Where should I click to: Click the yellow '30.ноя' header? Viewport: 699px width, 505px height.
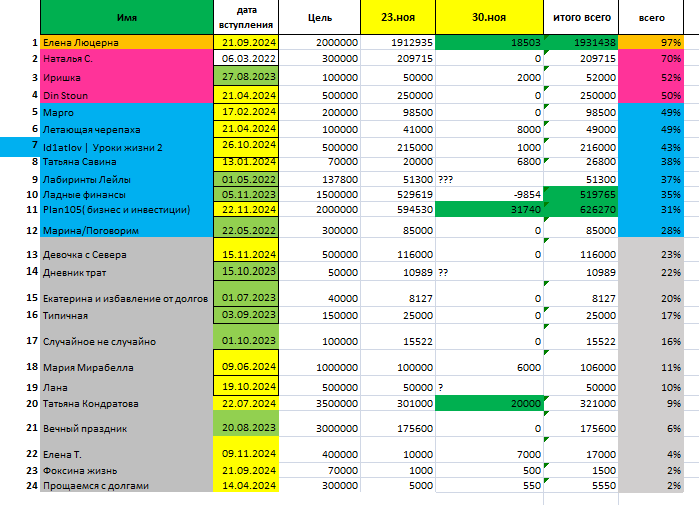pos(489,17)
